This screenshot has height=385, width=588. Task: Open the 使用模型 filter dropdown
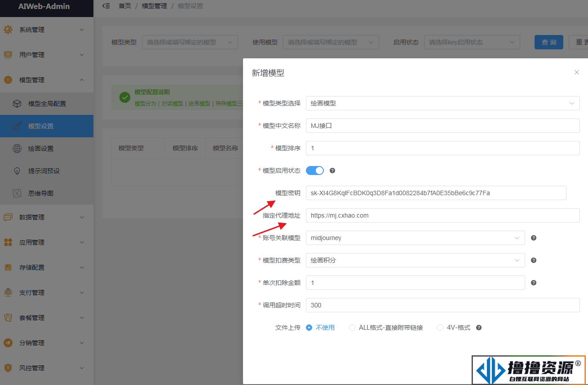click(331, 42)
